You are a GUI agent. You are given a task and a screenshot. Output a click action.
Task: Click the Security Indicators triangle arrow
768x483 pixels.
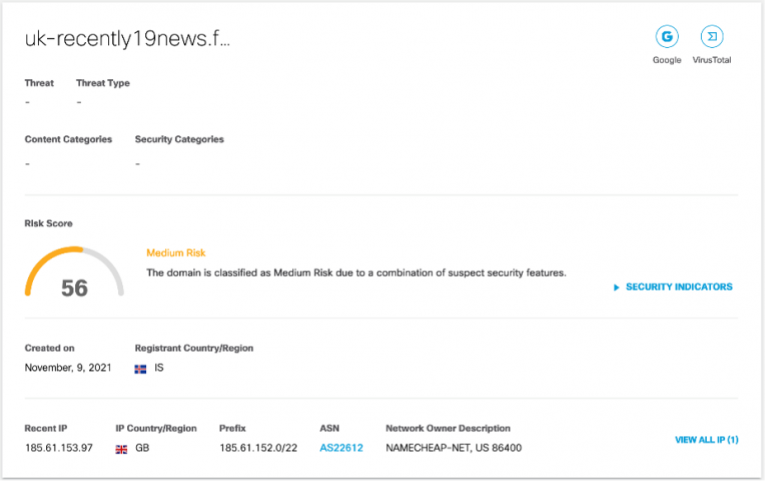617,287
